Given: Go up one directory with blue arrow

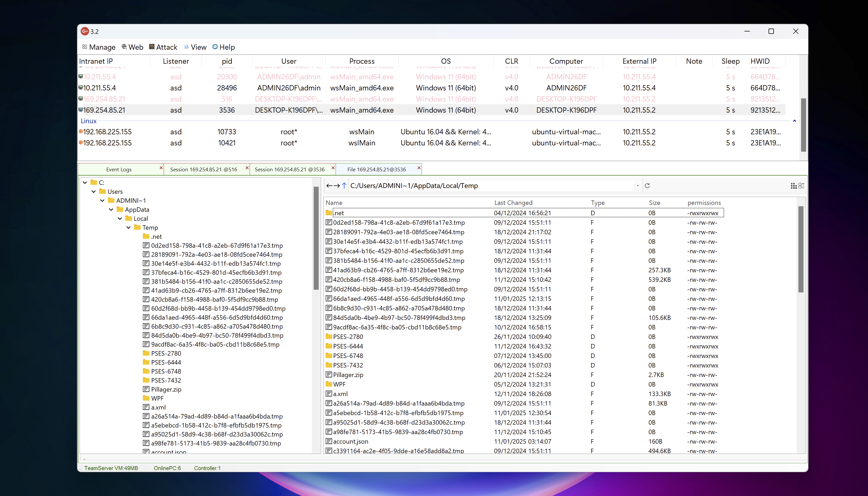Looking at the screenshot, I should 344,186.
